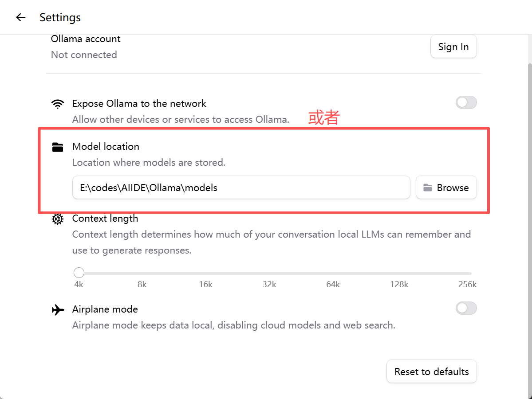This screenshot has width=532, height=399.
Task: Click the Settings page title
Action: pos(60,17)
